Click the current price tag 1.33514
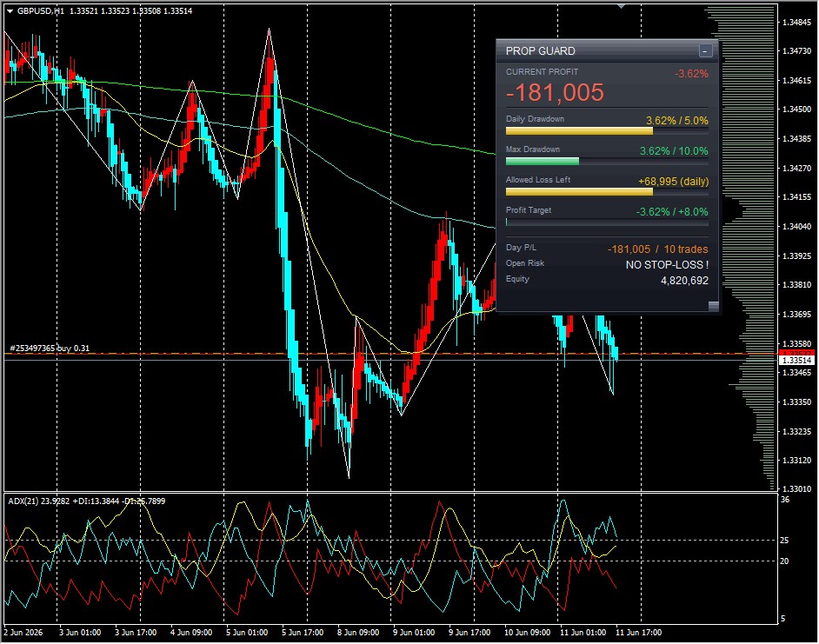Viewport: 819px width, 644px height. point(796,361)
